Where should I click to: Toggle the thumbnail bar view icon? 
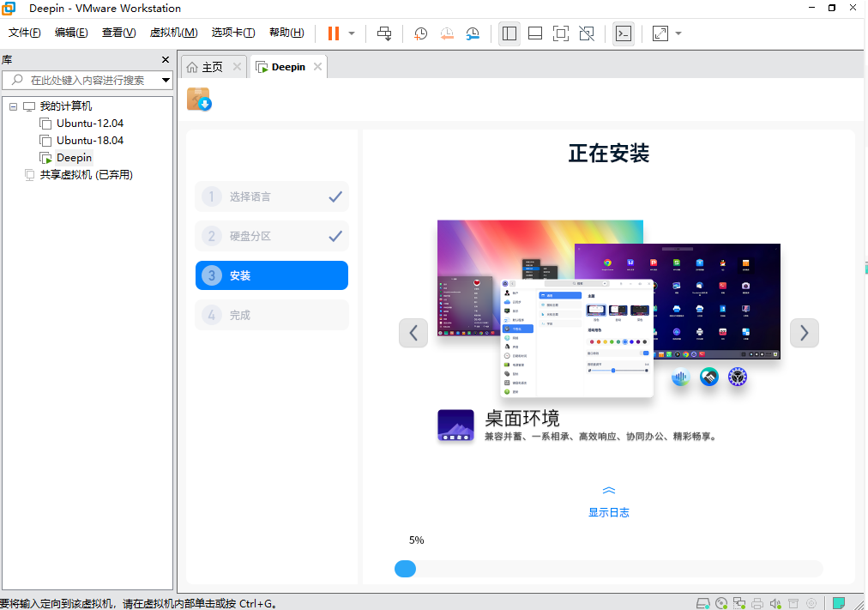(x=535, y=33)
